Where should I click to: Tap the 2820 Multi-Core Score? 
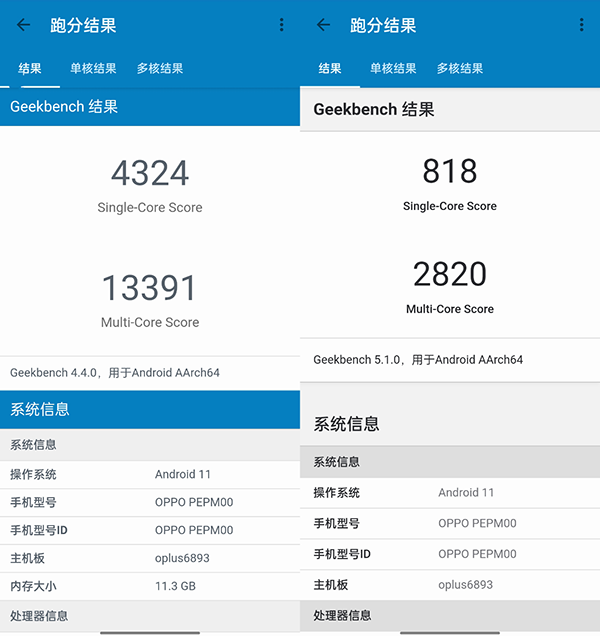tap(450, 274)
